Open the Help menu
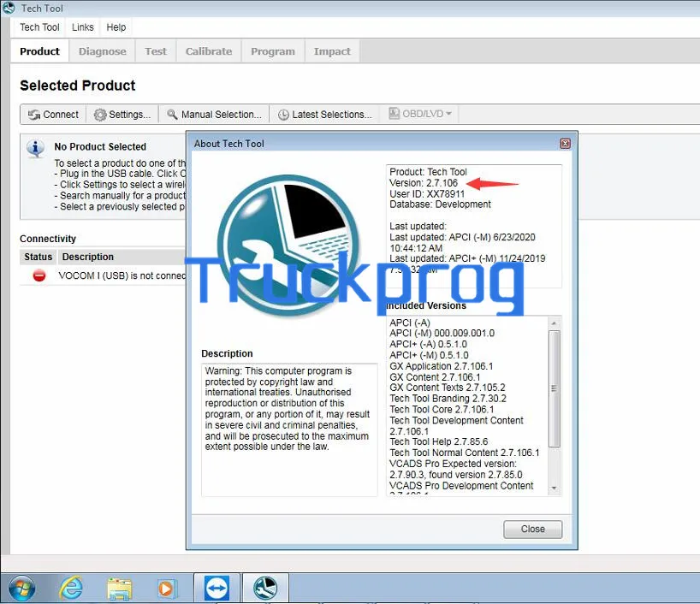Screen dimensions: 700x604 point(116,27)
